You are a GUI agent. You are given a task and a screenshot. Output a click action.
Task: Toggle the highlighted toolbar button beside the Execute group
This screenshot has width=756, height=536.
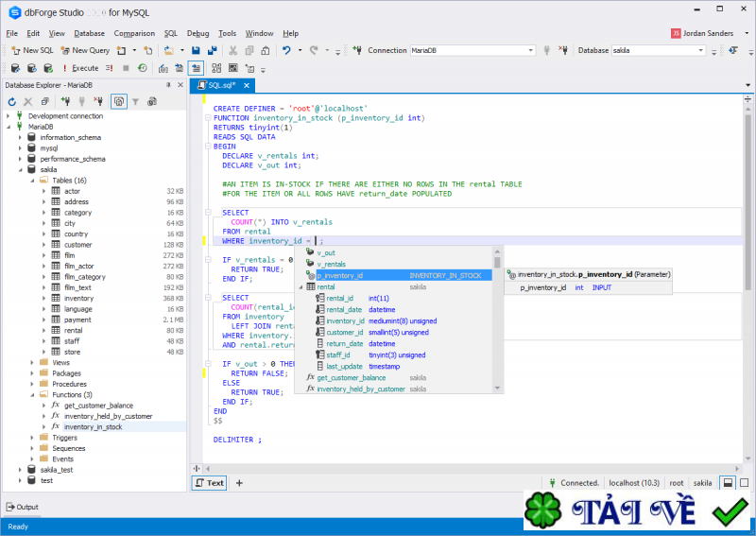click(x=196, y=68)
